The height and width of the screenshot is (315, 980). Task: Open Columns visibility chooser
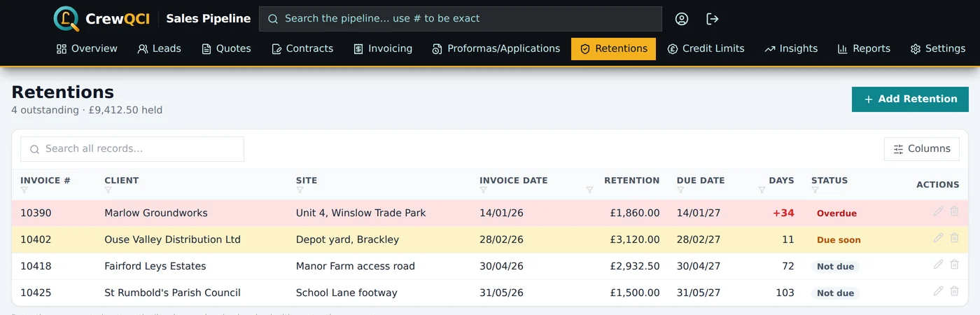[922, 149]
